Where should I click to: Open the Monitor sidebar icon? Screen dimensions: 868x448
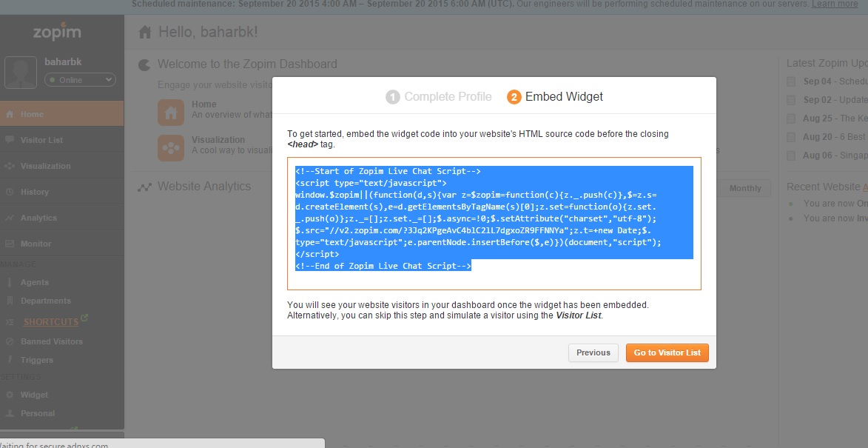[10, 244]
